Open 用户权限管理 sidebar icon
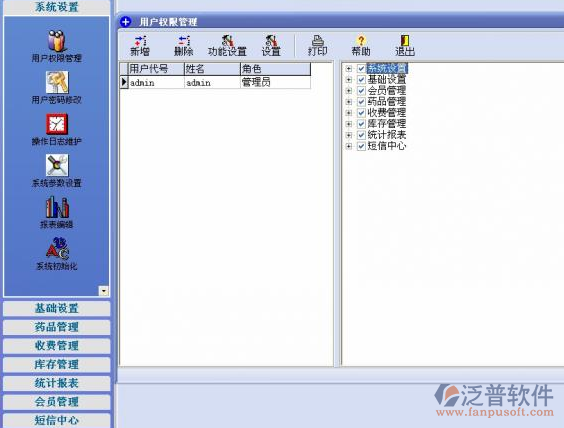 pos(56,41)
